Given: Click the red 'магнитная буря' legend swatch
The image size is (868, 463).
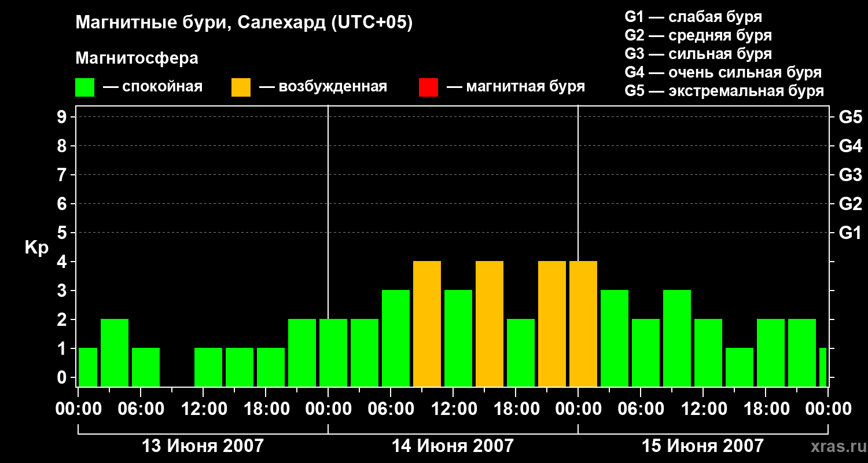Looking at the screenshot, I should [x=428, y=87].
